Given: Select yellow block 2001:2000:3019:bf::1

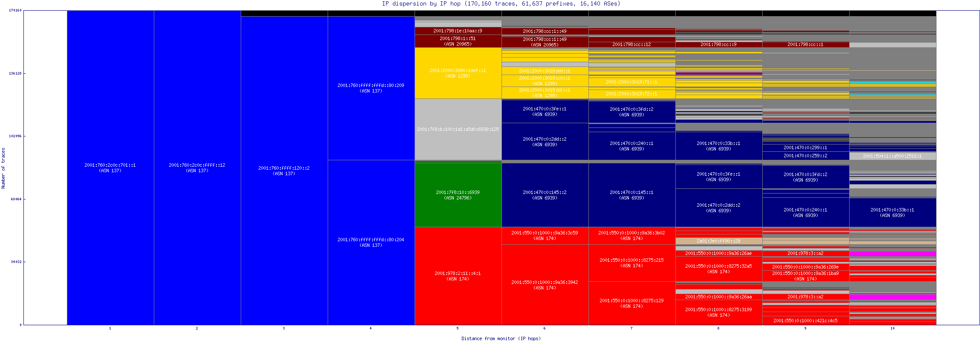Looking at the screenshot, I should click(545, 92).
